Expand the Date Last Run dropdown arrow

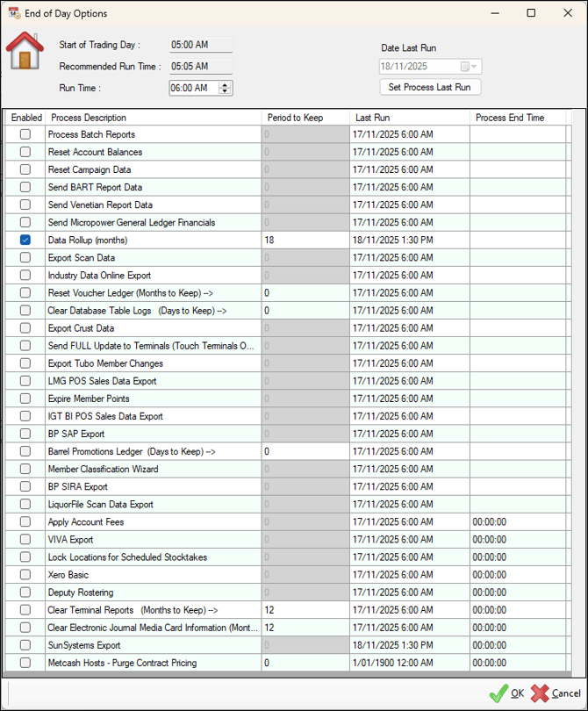[474, 67]
